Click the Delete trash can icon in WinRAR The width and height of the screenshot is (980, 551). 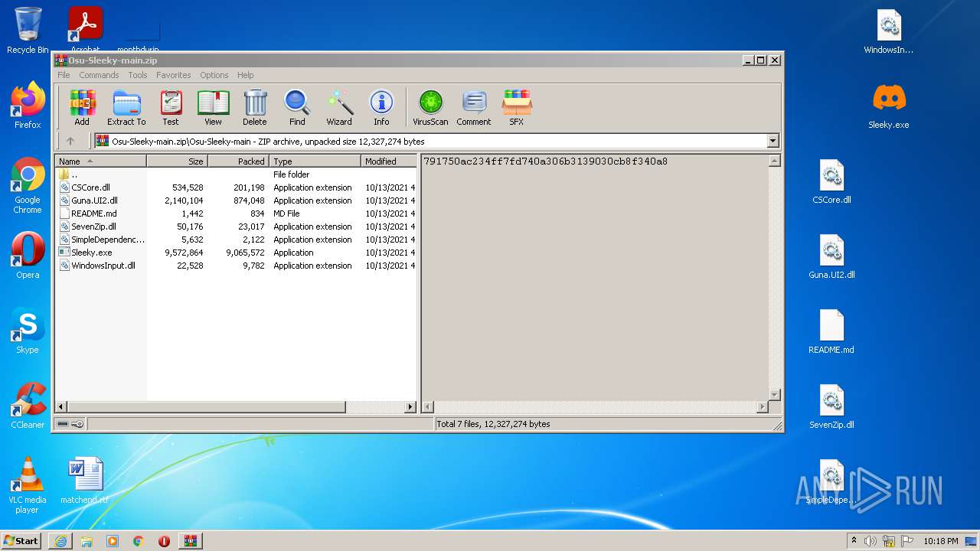[255, 107]
